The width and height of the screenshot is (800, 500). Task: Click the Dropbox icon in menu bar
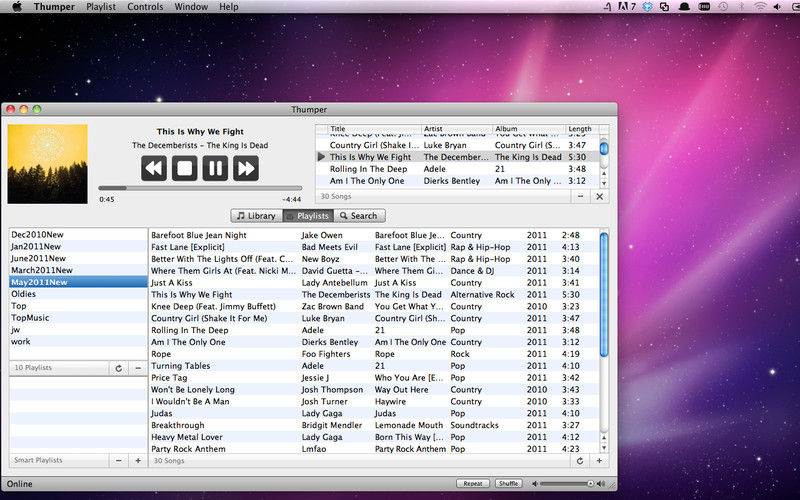647,7
